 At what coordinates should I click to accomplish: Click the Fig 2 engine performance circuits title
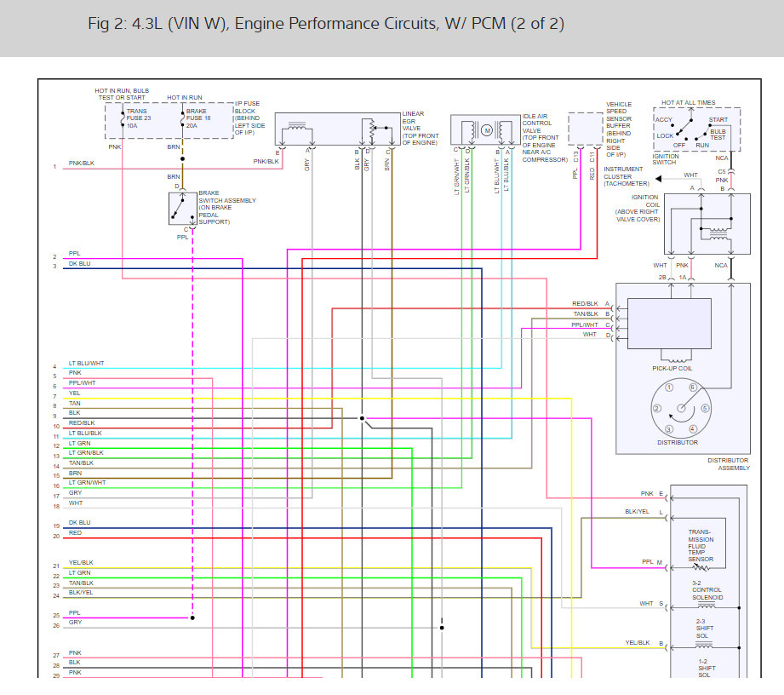(326, 24)
